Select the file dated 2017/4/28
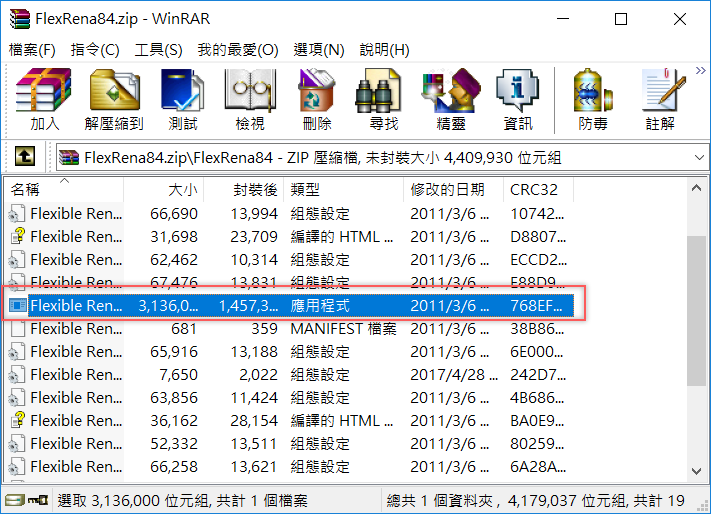Image resolution: width=711 pixels, height=514 pixels. (290, 375)
